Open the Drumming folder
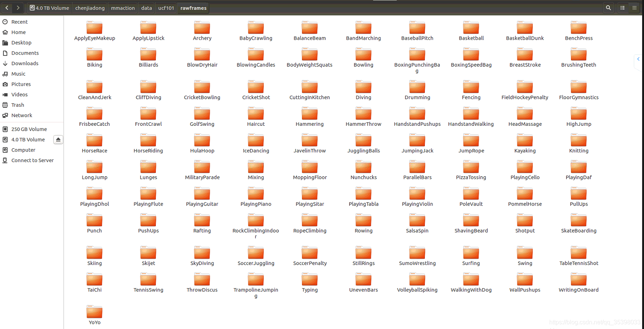The width and height of the screenshot is (644, 329). [x=417, y=90]
